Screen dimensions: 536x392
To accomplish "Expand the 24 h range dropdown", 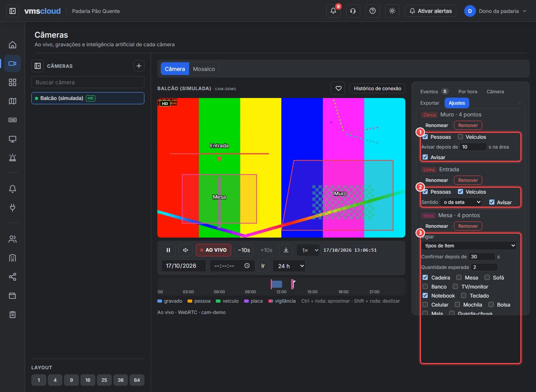I will (289, 266).
